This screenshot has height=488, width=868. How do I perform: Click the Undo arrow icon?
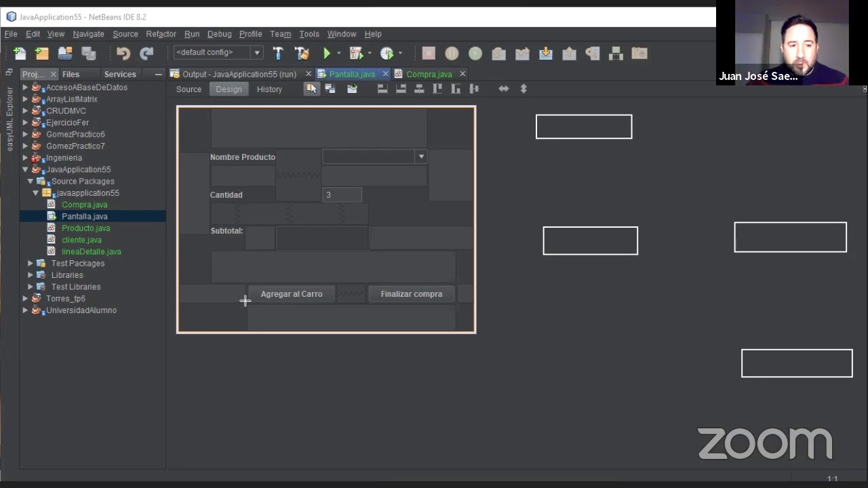click(x=123, y=54)
